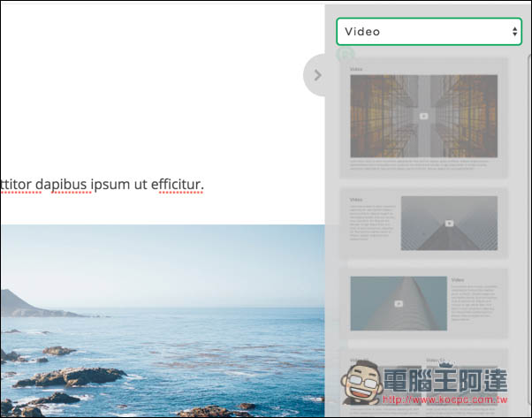Click the ocean coastline image on the page

coord(159,318)
